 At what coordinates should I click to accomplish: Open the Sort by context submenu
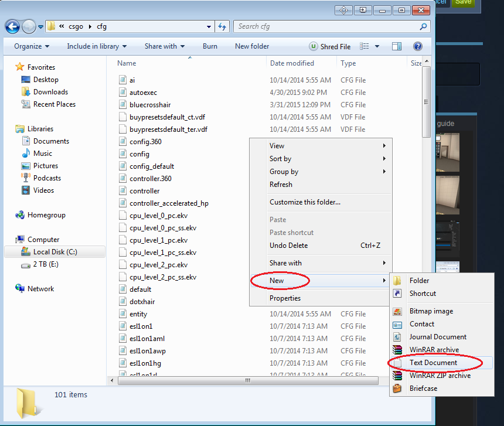coord(321,159)
